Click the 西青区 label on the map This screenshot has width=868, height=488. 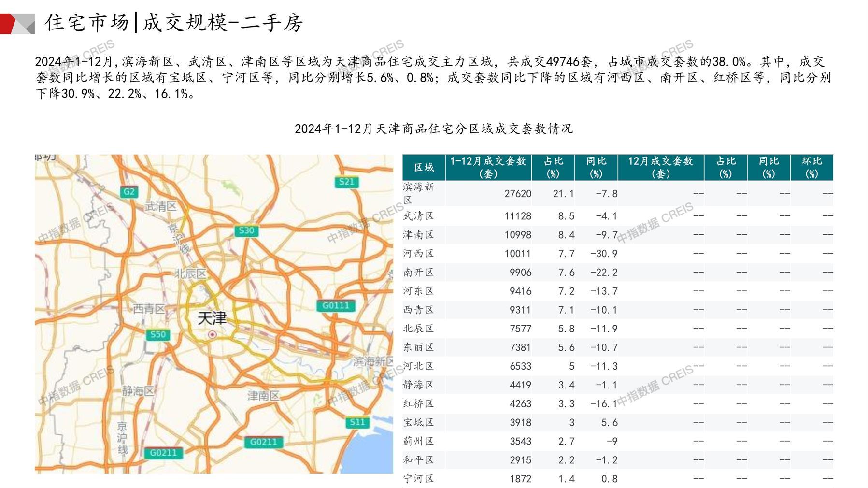pos(149,308)
